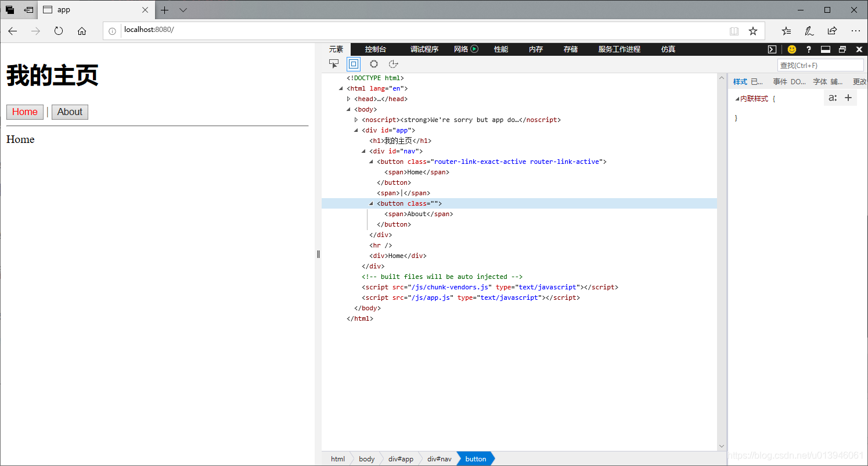
Task: Open the 网络 network tab
Action: pyautogui.click(x=461, y=49)
